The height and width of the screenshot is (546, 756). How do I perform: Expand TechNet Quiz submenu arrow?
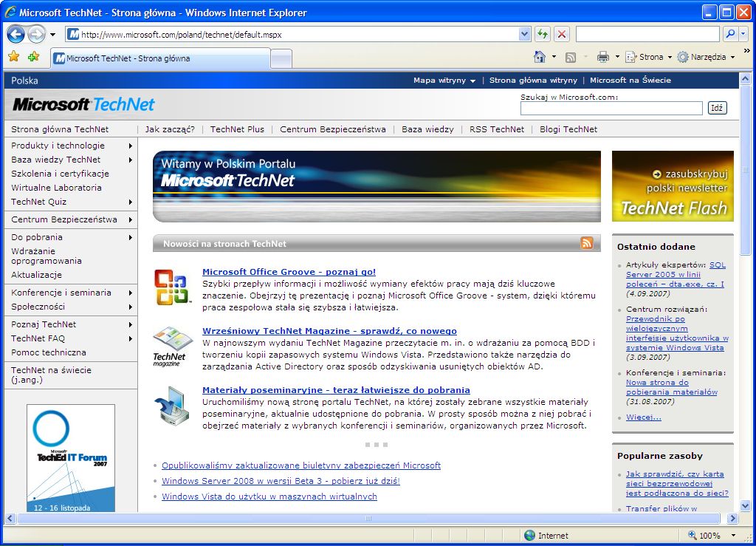pos(131,202)
